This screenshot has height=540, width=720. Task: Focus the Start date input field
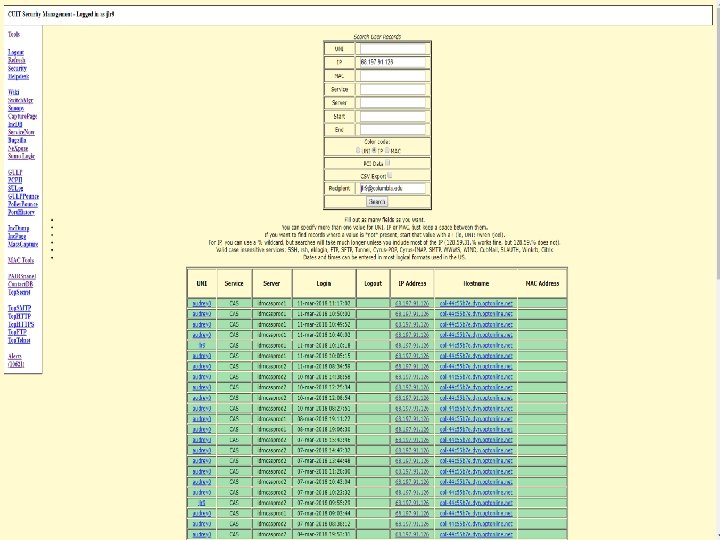pos(393,116)
